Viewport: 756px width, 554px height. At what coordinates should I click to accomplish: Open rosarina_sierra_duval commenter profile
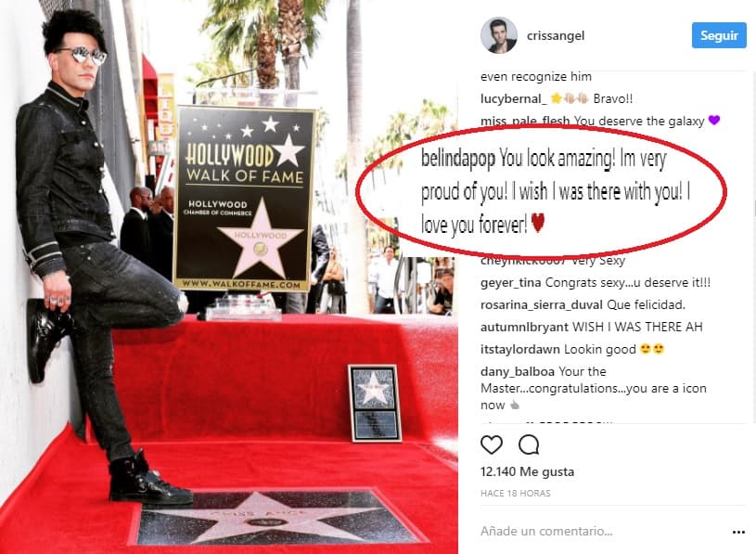click(x=542, y=304)
